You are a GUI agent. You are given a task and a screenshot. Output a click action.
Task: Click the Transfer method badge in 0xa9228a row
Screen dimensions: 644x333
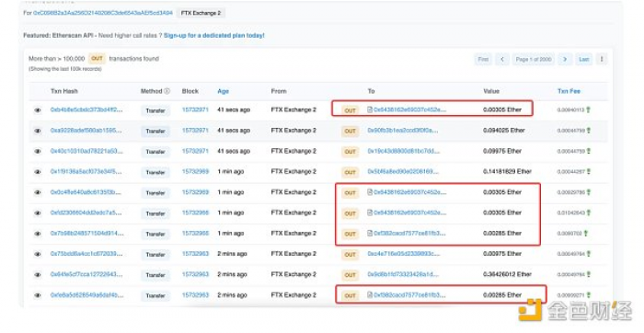click(155, 131)
